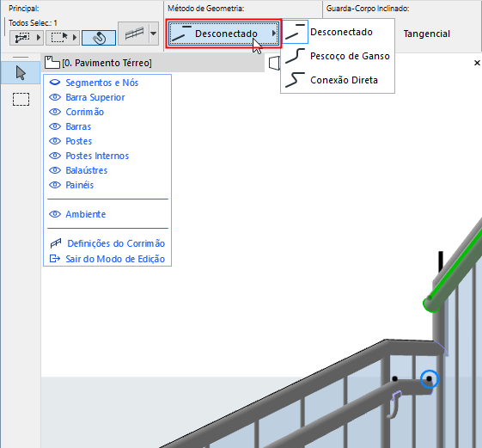Click the Conexão Direta icon
Viewport: 482px width, 448px height.
295,80
